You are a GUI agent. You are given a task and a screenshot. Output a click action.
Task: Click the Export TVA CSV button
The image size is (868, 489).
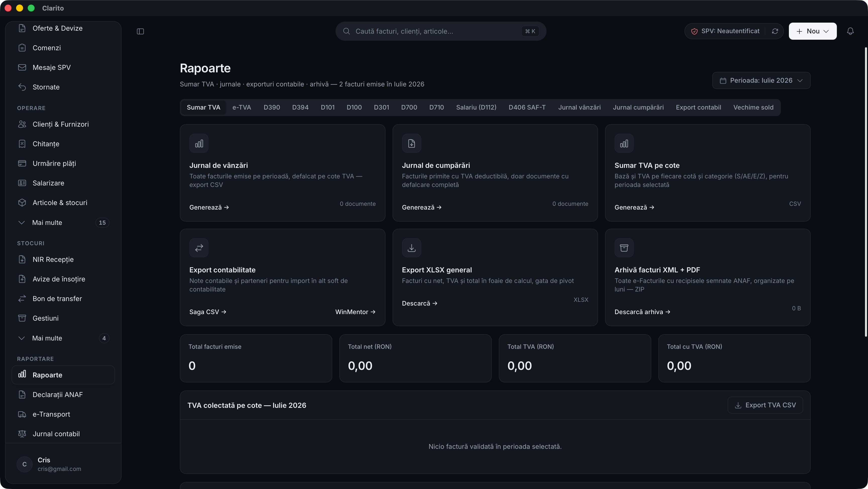(765, 405)
